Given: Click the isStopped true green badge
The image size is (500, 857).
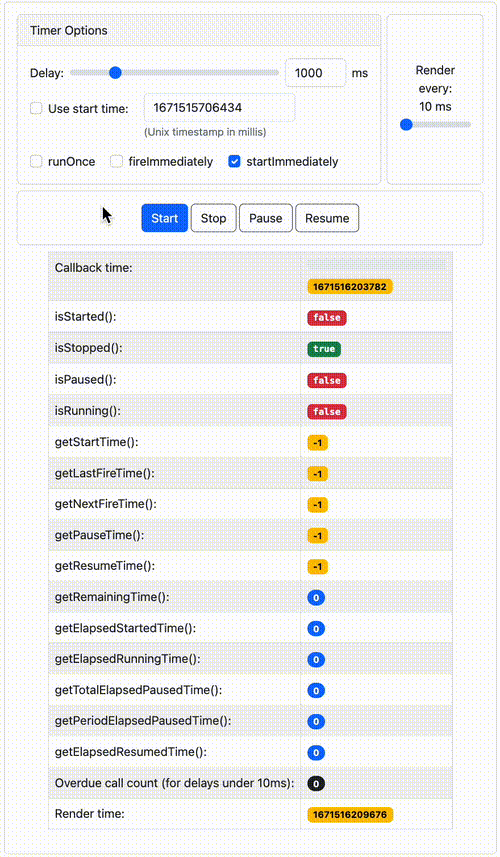Looking at the screenshot, I should coord(324,349).
